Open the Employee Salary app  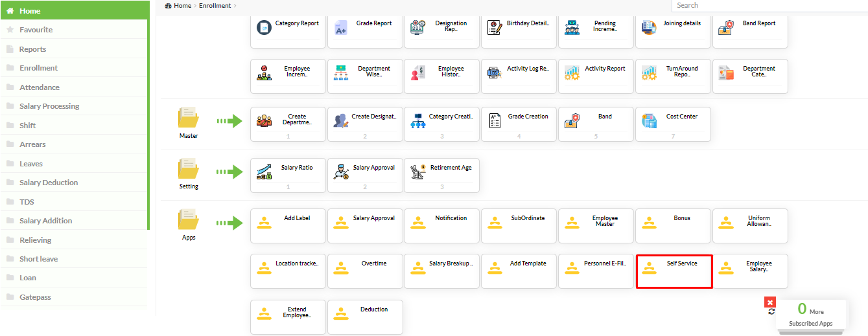(750, 271)
